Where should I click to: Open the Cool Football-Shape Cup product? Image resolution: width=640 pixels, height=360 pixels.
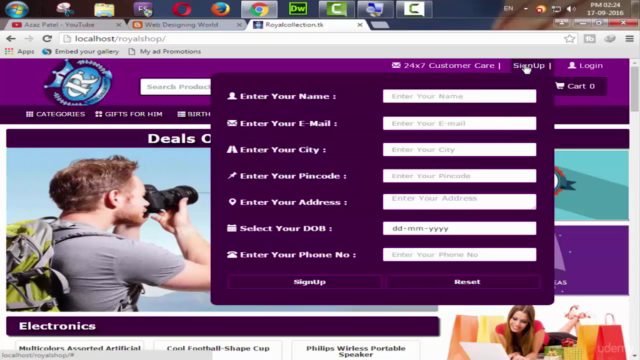(x=218, y=349)
